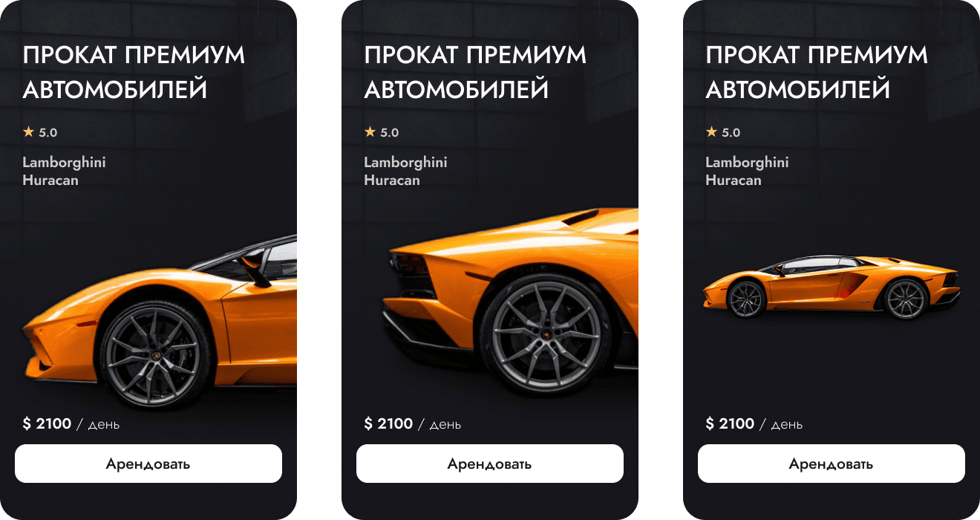
Task: Click Арендовать under the full side-view car
Action: click(x=832, y=464)
